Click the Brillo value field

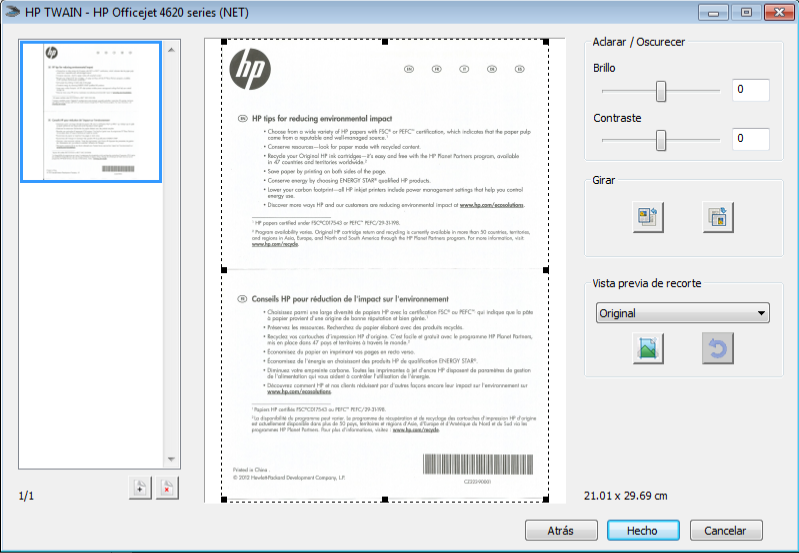click(x=750, y=90)
